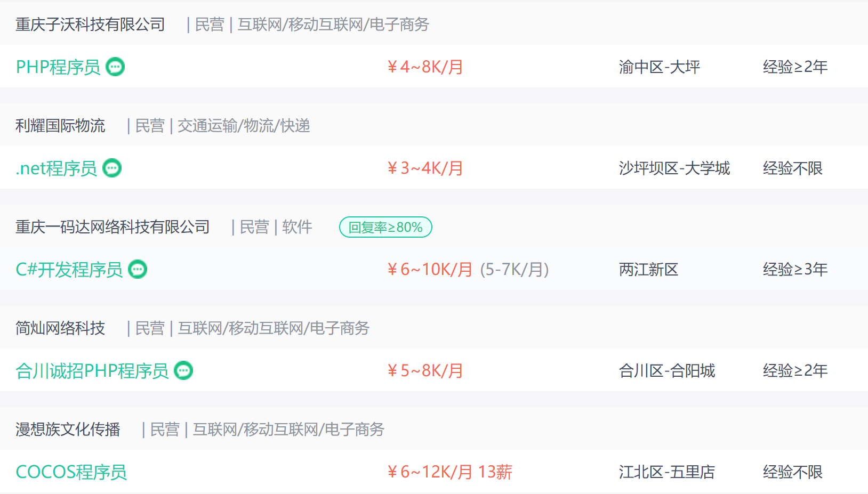Image resolution: width=868 pixels, height=494 pixels.
Task: Open the .net程序员 job listing
Action: (x=57, y=168)
